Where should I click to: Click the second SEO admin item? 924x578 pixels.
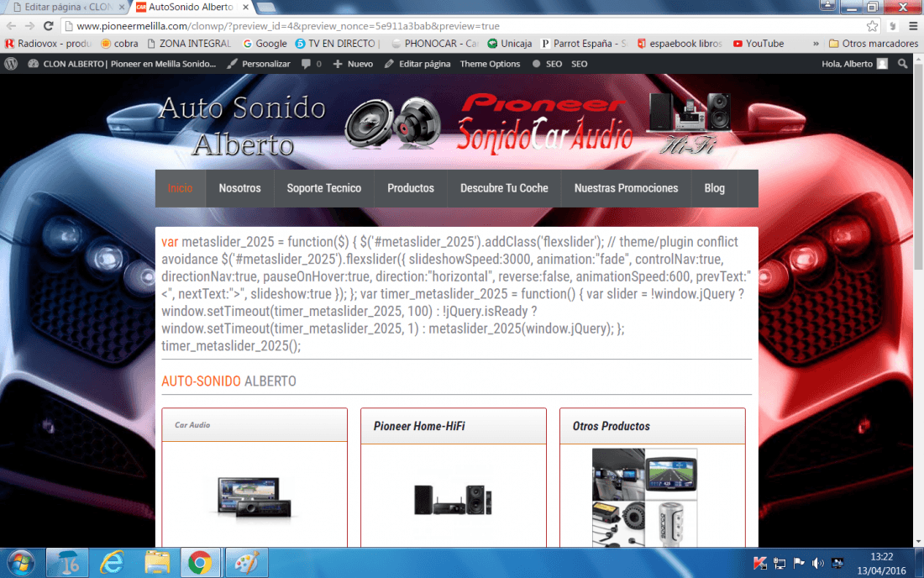(x=580, y=64)
